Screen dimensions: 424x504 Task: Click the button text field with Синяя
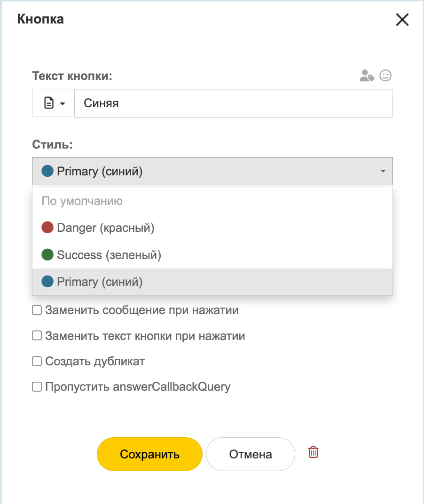(x=233, y=103)
